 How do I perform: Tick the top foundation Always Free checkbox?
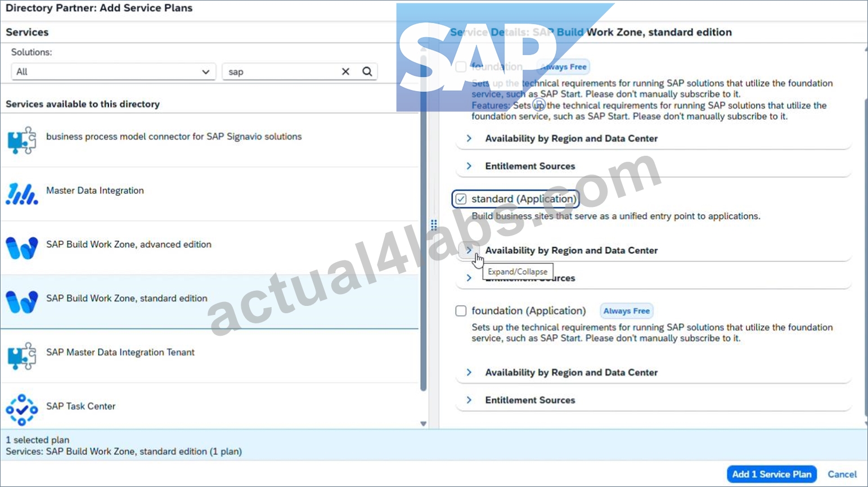click(461, 66)
